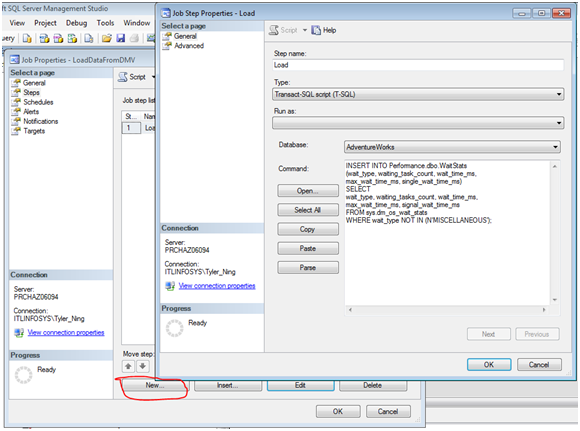Screen dimensions: 580x431
Task: Select the Schedules page in Job Properties
Action: (x=38, y=102)
